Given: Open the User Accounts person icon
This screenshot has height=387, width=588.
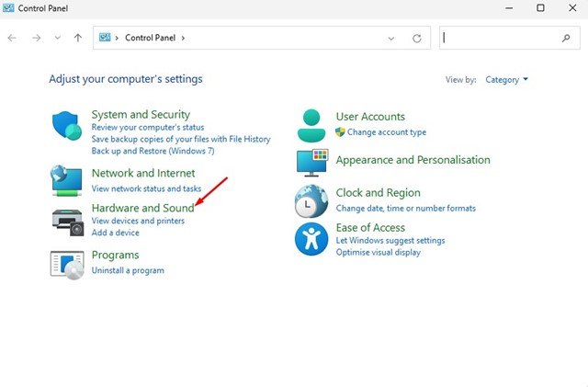Looking at the screenshot, I should (311, 126).
